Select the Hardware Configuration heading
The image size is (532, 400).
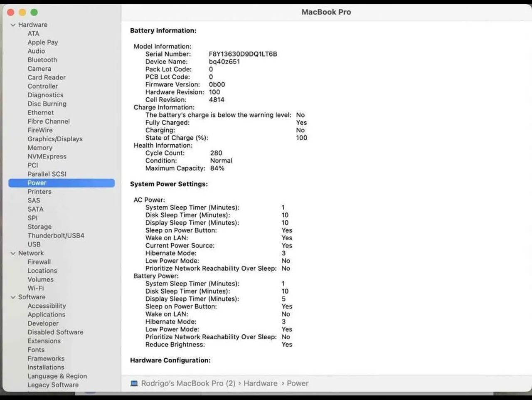click(x=170, y=360)
